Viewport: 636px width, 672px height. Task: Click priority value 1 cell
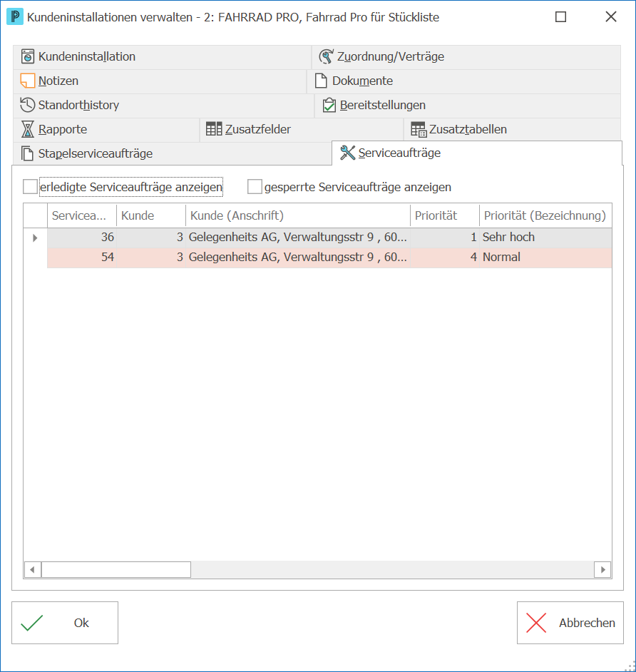pyautogui.click(x=445, y=238)
